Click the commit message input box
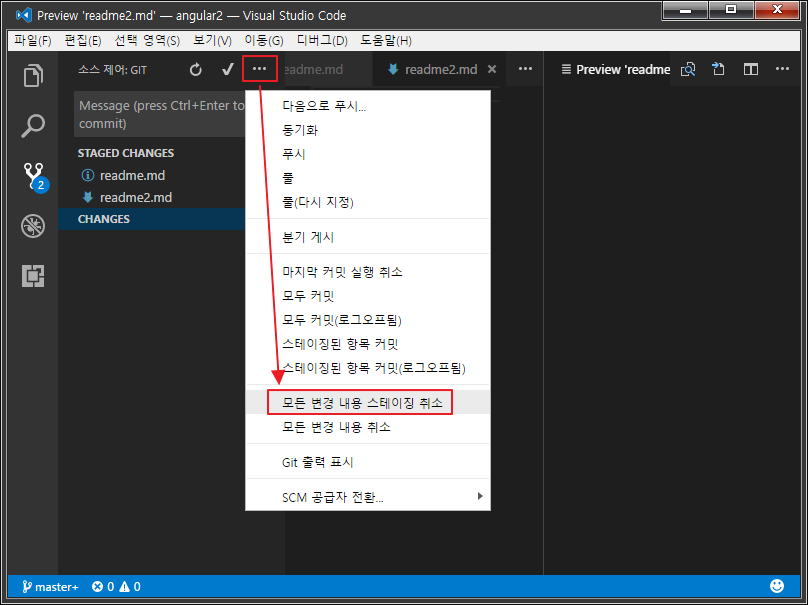 click(x=160, y=115)
